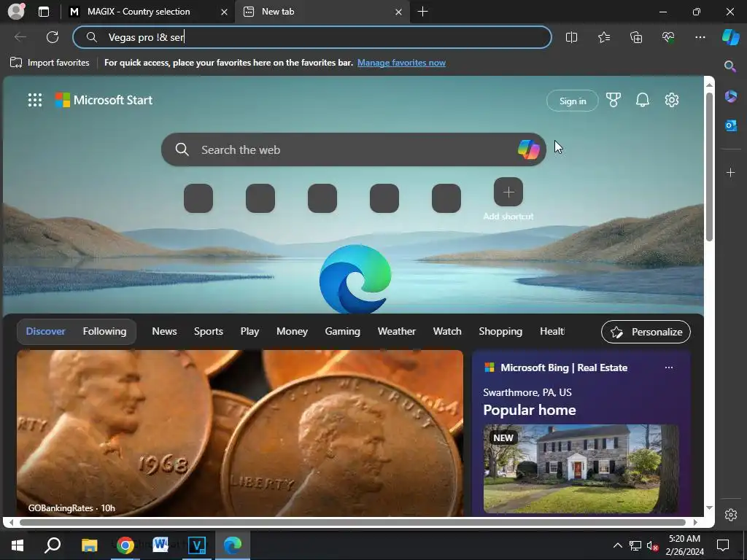Click Manage favorites now link
The height and width of the screenshot is (560, 747).
402,63
